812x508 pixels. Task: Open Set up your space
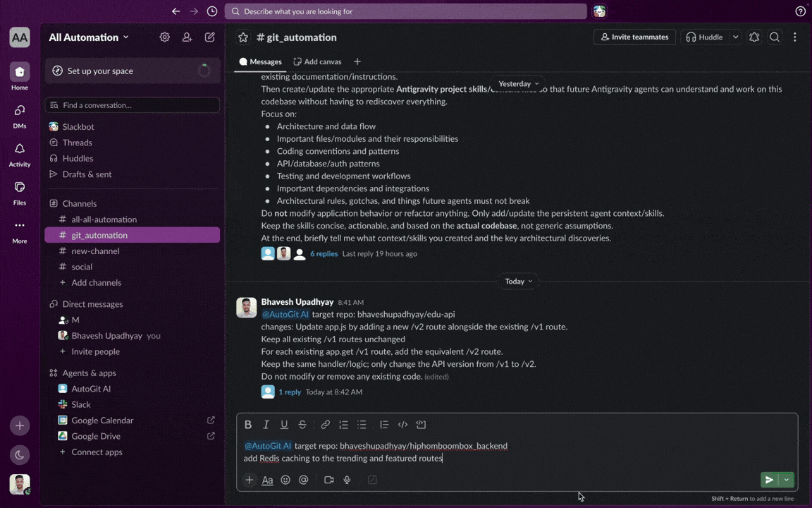click(133, 71)
